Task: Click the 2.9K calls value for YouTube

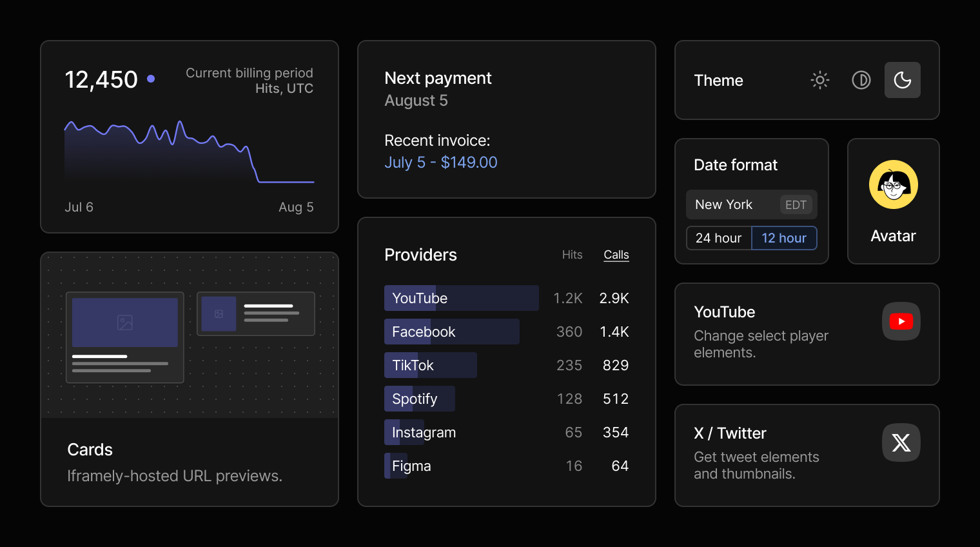Action: coord(614,298)
